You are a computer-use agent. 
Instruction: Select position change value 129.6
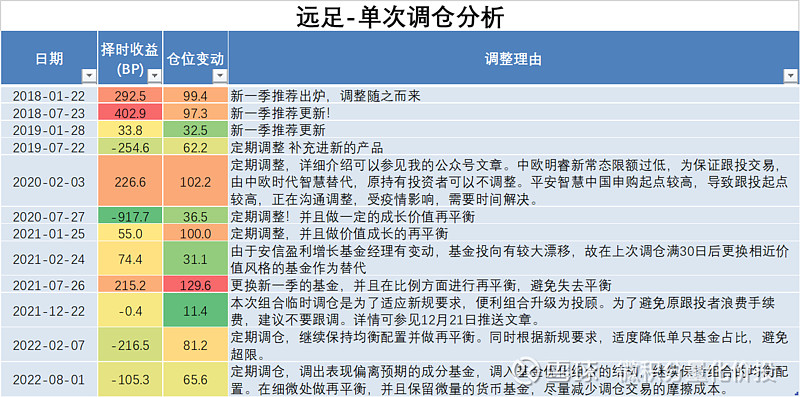pyautogui.click(x=195, y=284)
